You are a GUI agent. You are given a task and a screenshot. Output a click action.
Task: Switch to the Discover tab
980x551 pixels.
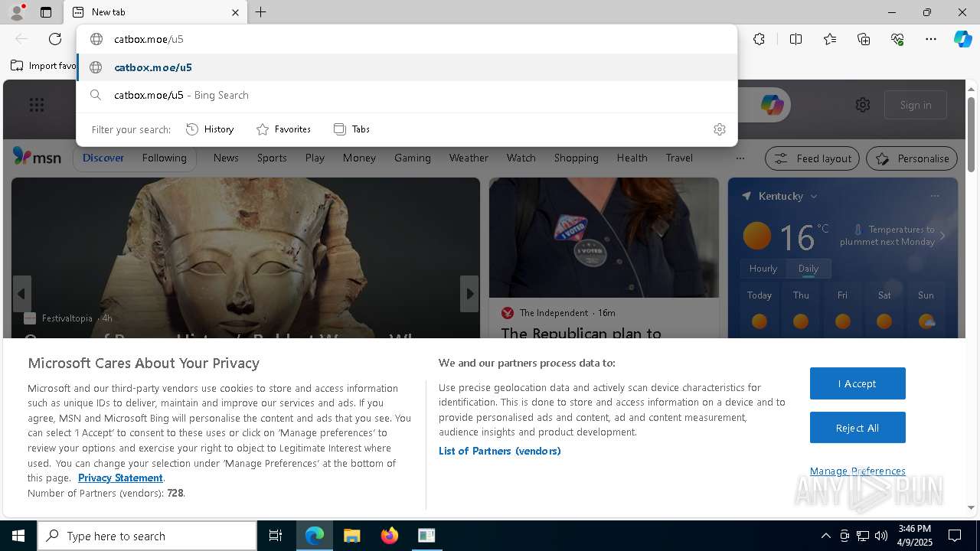(103, 158)
